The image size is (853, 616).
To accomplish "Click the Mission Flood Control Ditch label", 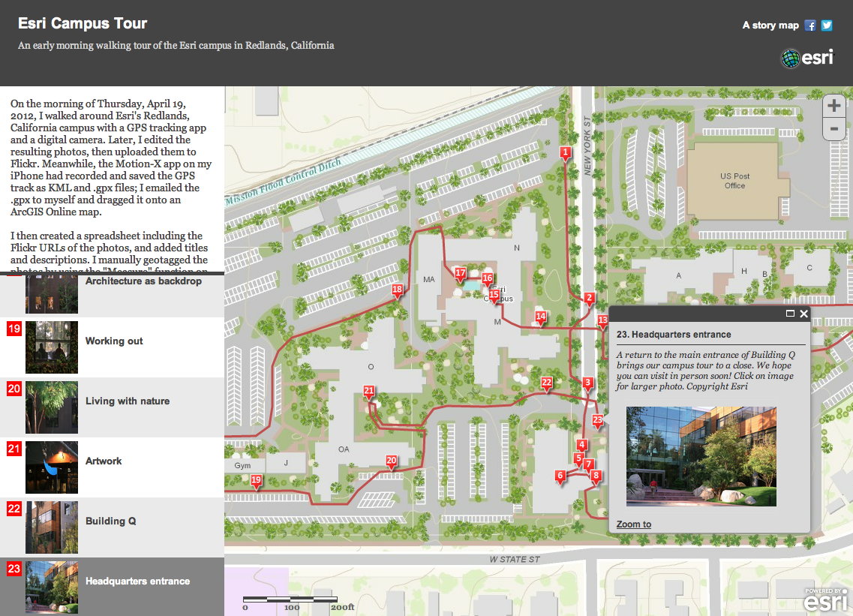I will pos(284,182).
